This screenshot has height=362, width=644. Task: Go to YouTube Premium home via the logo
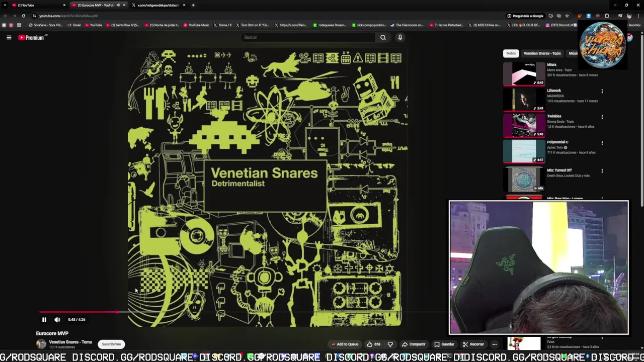[32, 37]
